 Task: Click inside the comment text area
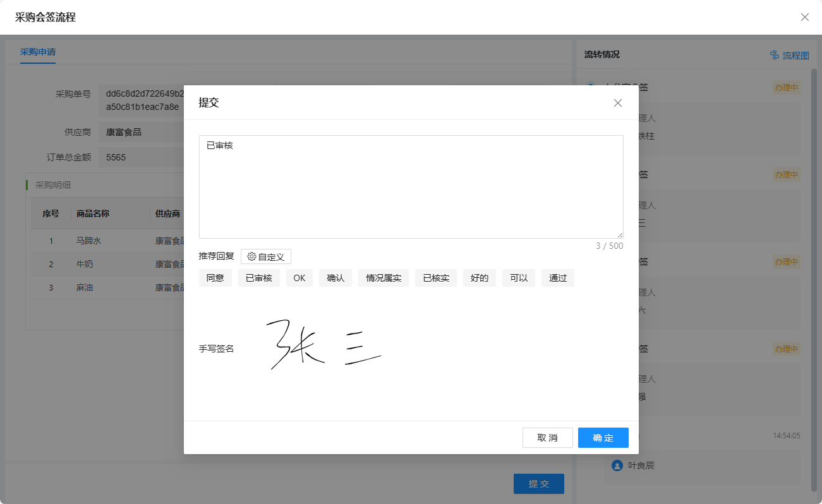click(x=411, y=186)
